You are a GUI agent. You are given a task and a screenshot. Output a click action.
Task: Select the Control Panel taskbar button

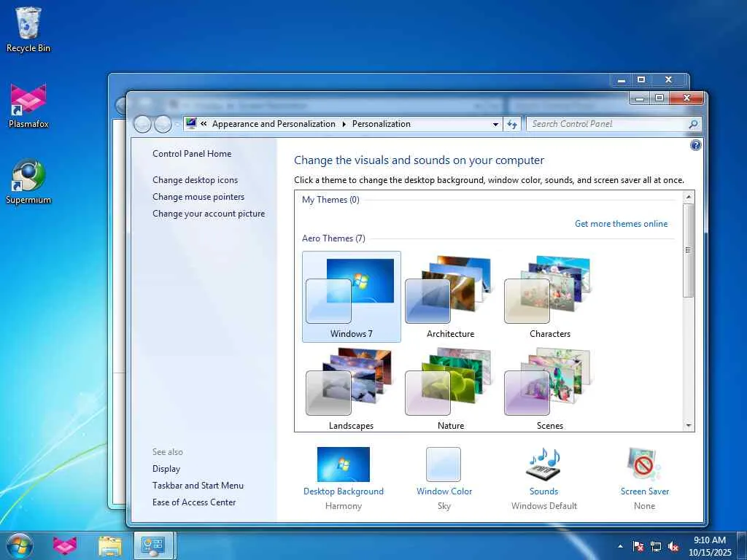[x=154, y=545]
